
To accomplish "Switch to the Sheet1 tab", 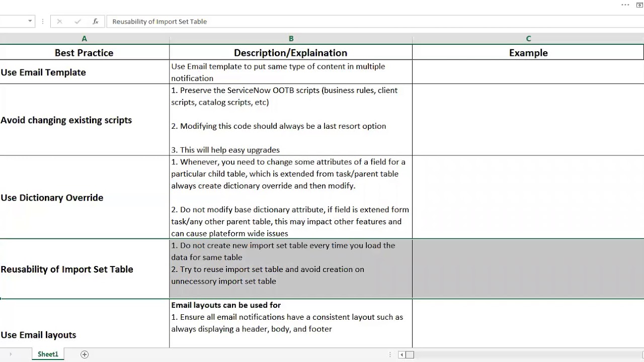I will pos(48,354).
